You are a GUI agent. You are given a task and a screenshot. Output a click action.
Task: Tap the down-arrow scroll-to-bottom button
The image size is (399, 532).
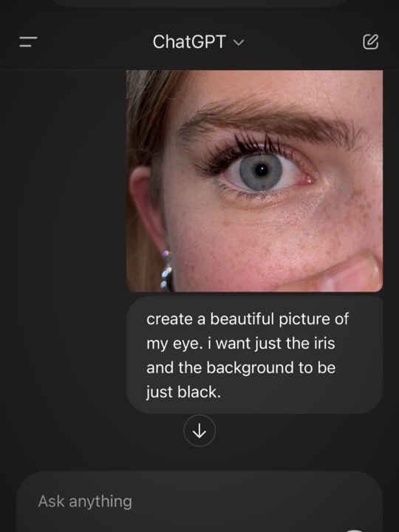(199, 431)
